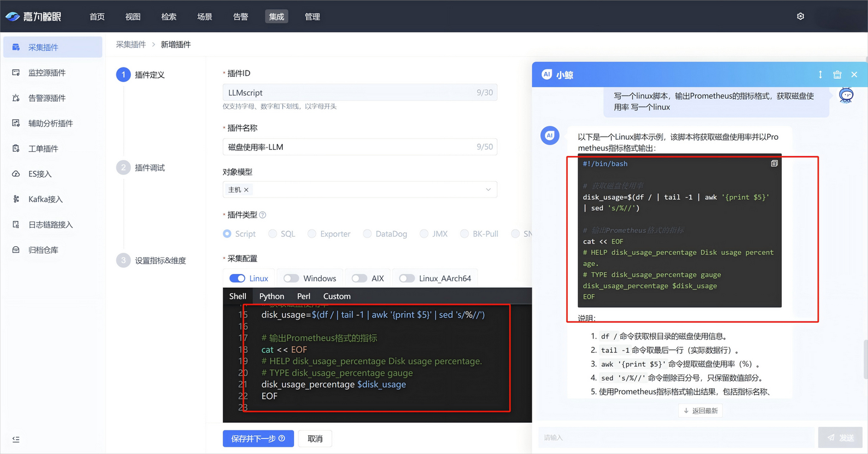Click the 告警源插件 sidebar icon
868x454 pixels.
click(x=16, y=98)
